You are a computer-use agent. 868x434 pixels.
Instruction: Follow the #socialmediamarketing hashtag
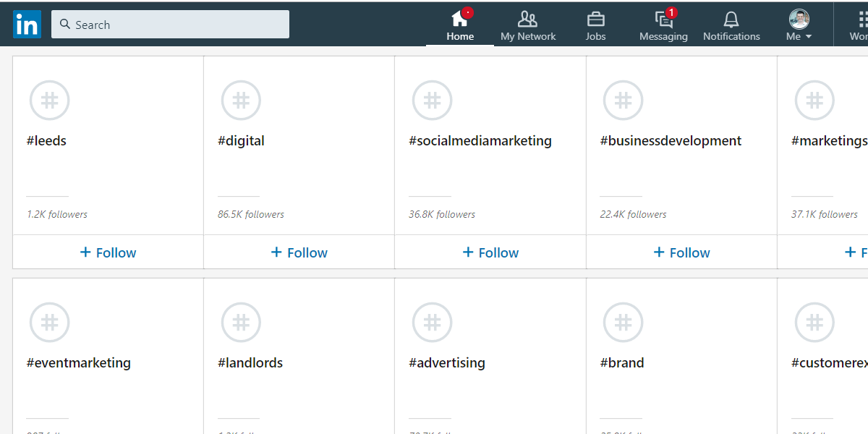click(x=490, y=252)
